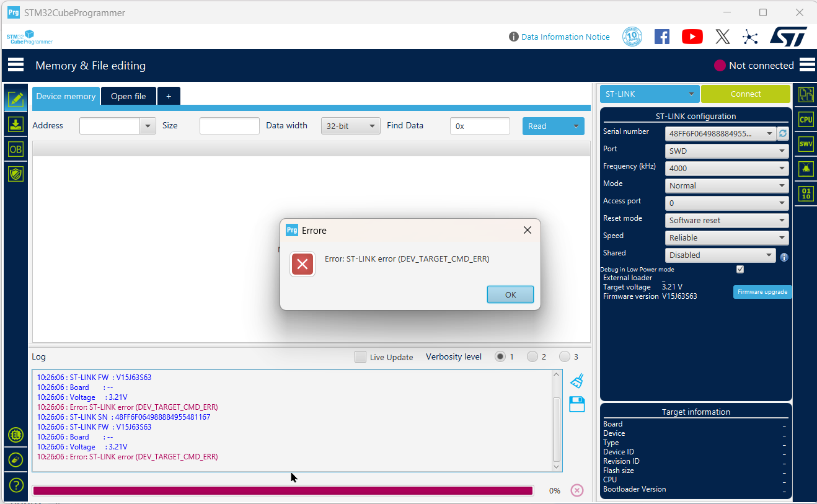This screenshot has height=504, width=817.
Task: Select verbosity level 3 radio button
Action: click(x=565, y=356)
